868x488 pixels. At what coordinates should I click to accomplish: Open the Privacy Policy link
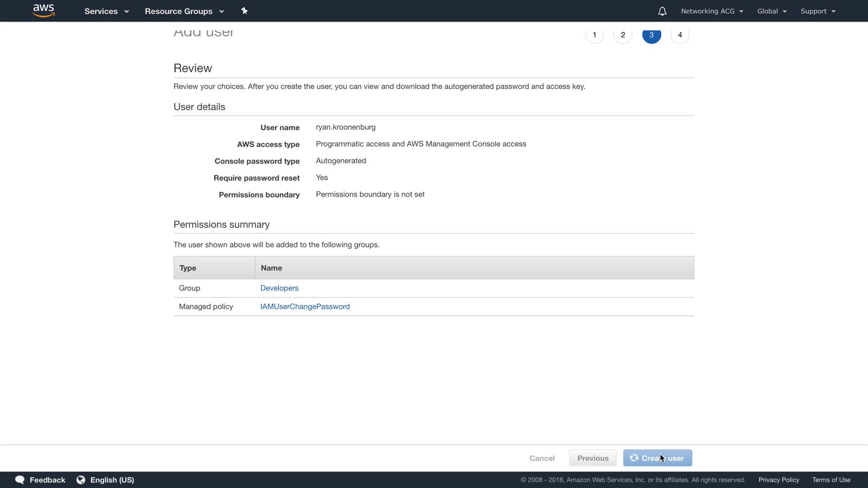tap(778, 480)
